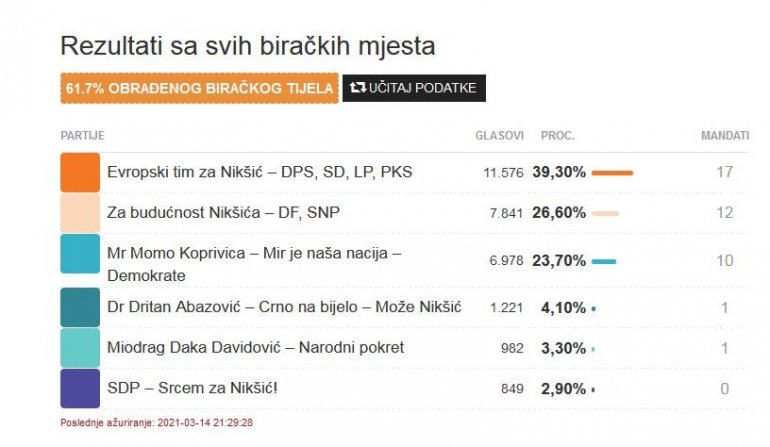The height and width of the screenshot is (447, 770).
Task: Click the Rezultati sa svih biračkih mjesta heading
Action: 248,46
